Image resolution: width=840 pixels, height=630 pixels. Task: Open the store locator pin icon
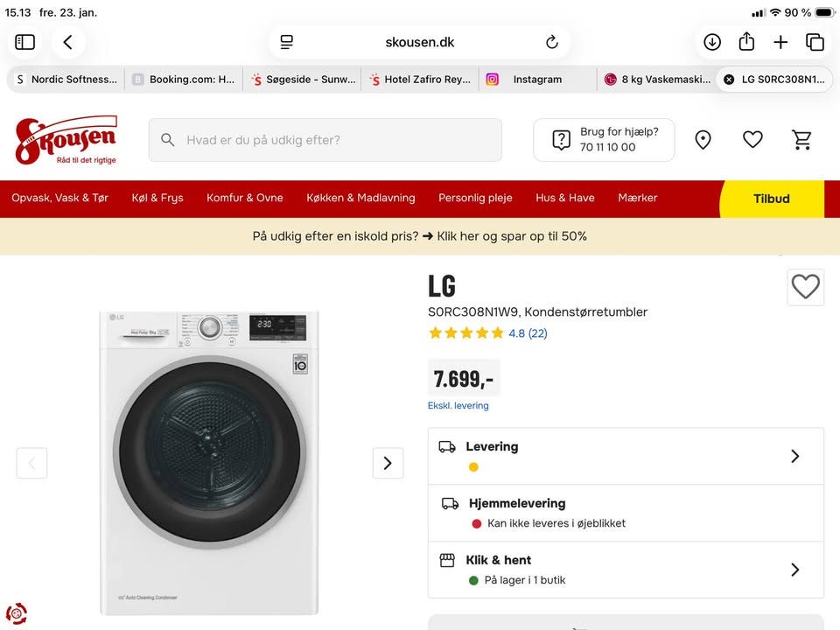coord(703,140)
